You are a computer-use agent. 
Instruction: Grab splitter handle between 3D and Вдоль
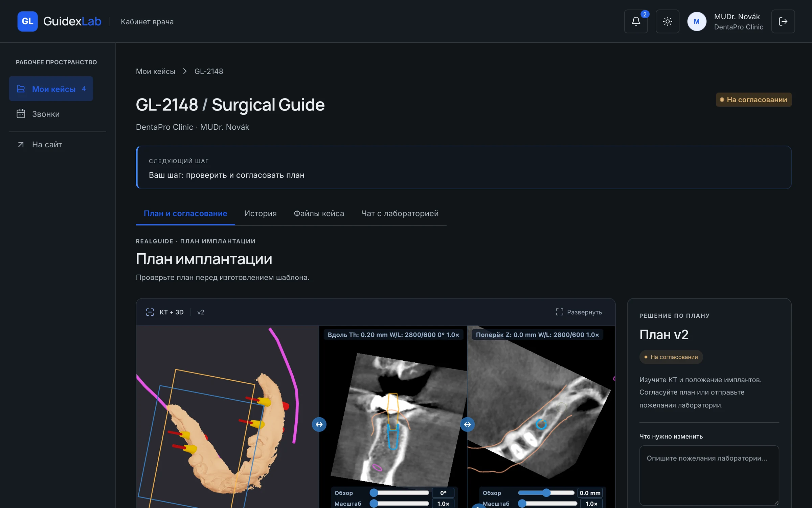click(x=319, y=424)
